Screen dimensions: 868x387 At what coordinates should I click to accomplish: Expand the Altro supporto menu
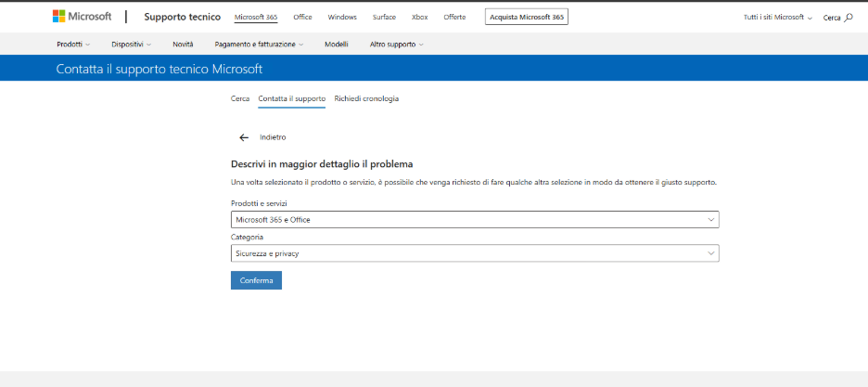(396, 45)
